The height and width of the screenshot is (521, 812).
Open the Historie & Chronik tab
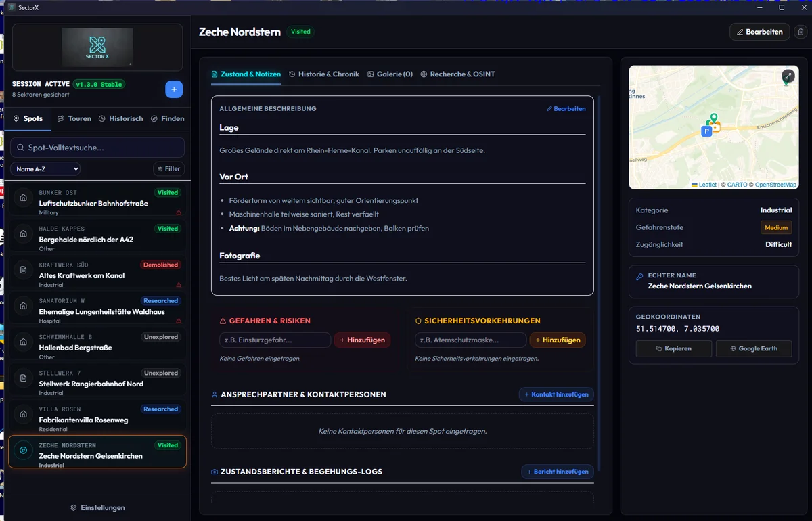click(x=324, y=74)
